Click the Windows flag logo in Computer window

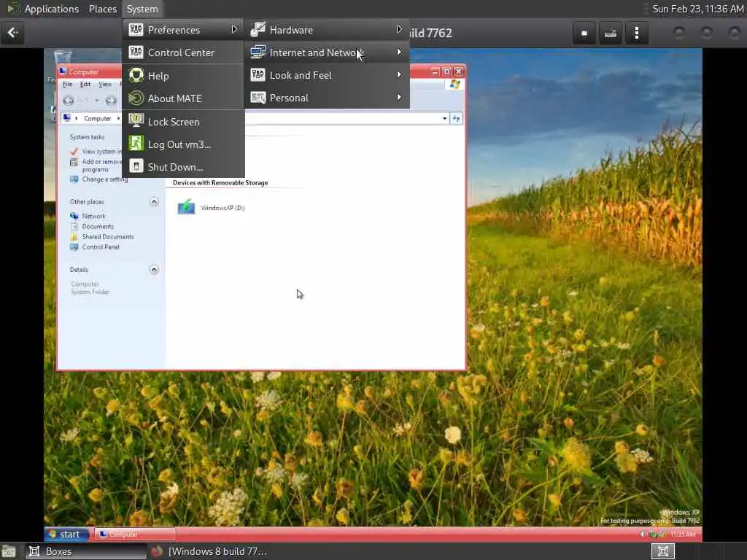[454, 85]
